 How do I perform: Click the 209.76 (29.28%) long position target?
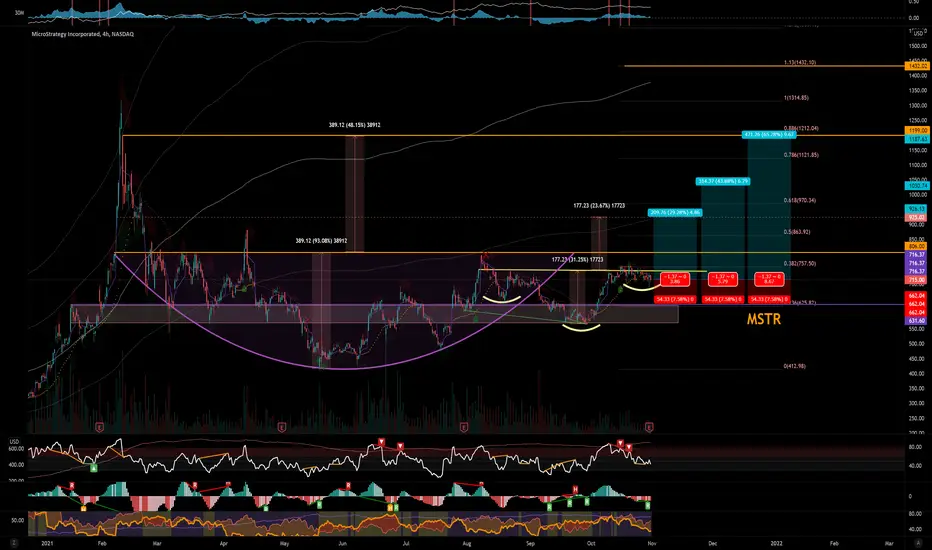pyautogui.click(x=675, y=212)
